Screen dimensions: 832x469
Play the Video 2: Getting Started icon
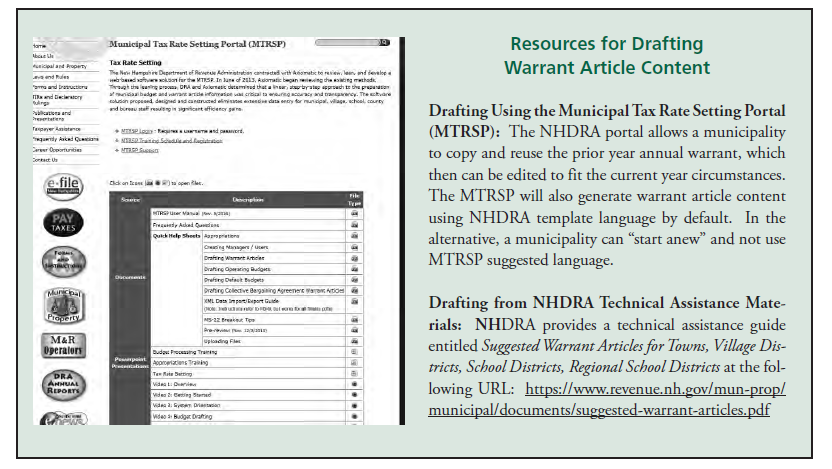pos(354,395)
